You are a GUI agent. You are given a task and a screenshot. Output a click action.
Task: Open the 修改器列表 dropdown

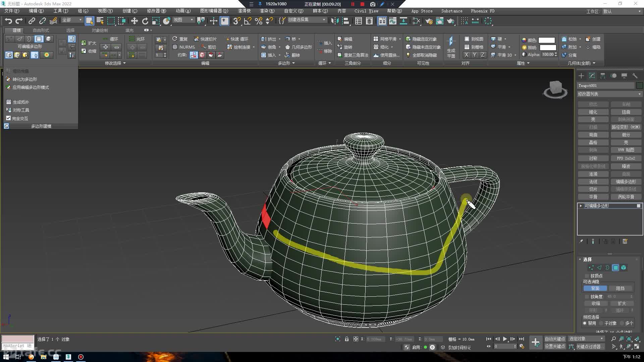609,94
